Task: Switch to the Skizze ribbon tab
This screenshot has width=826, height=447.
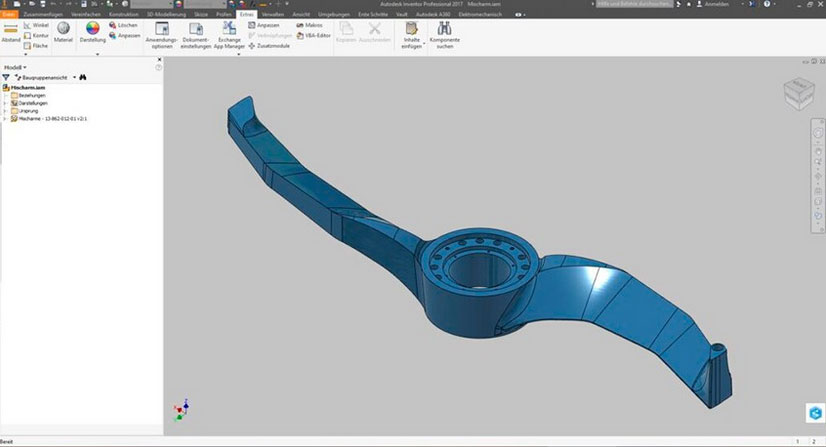Action: pos(201,15)
